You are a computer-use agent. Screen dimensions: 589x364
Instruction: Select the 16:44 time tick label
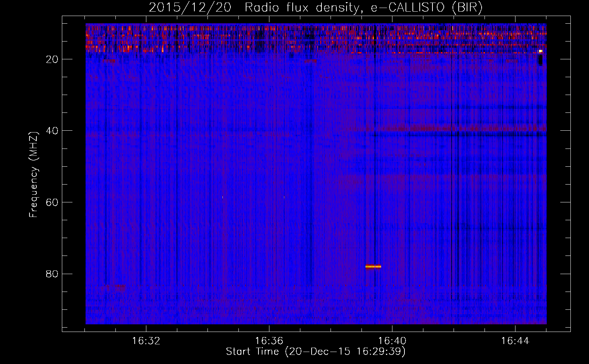coord(515,341)
